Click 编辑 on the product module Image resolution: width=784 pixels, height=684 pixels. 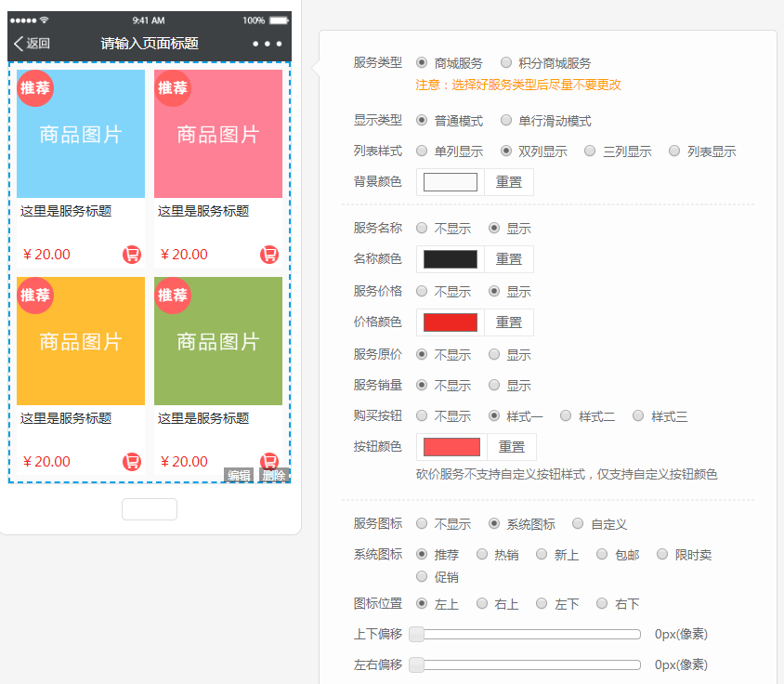pyautogui.click(x=239, y=476)
